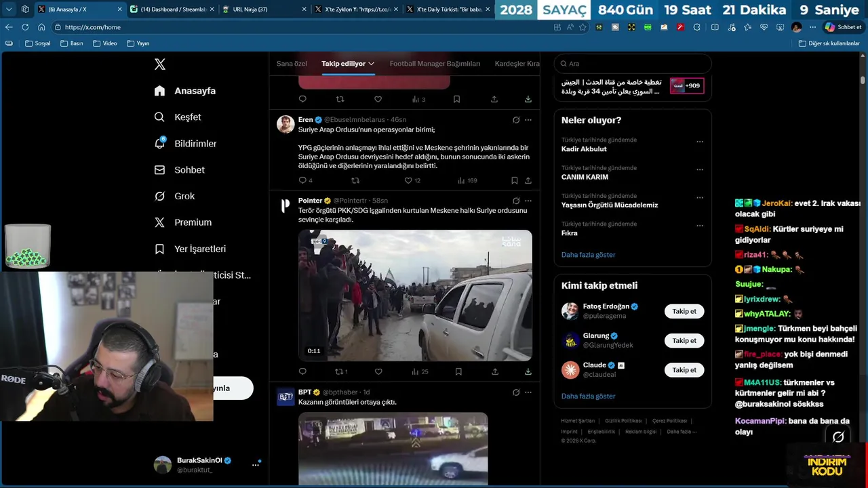Reply to Pointer's tweet
Viewport: 868px width, 488px height.
302,371
